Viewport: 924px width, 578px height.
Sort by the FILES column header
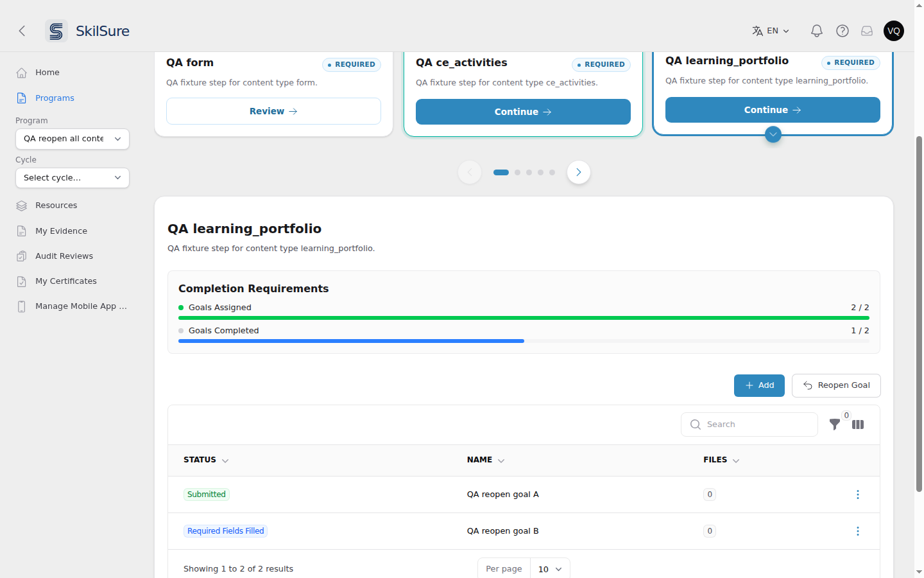click(x=721, y=460)
